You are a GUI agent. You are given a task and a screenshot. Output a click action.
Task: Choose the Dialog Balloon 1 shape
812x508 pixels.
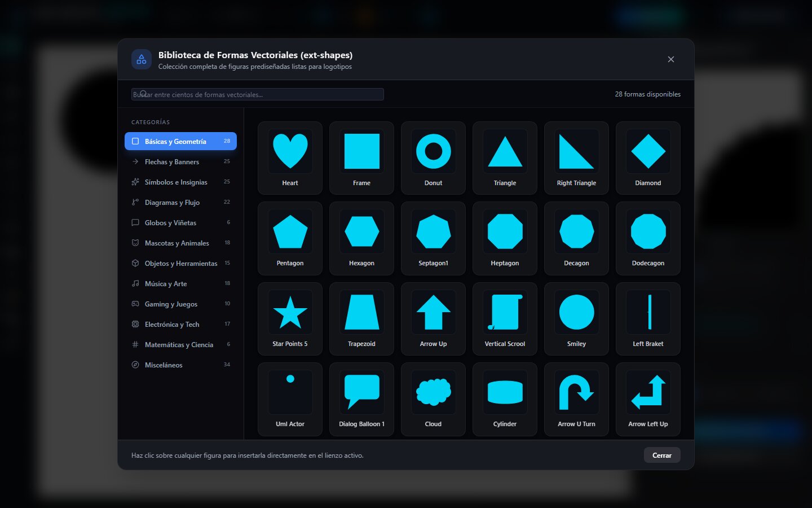(361, 399)
